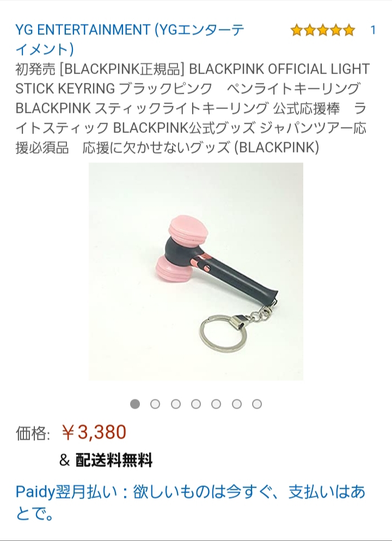
Task: Click the five-star rating icons
Action: pos(323,31)
